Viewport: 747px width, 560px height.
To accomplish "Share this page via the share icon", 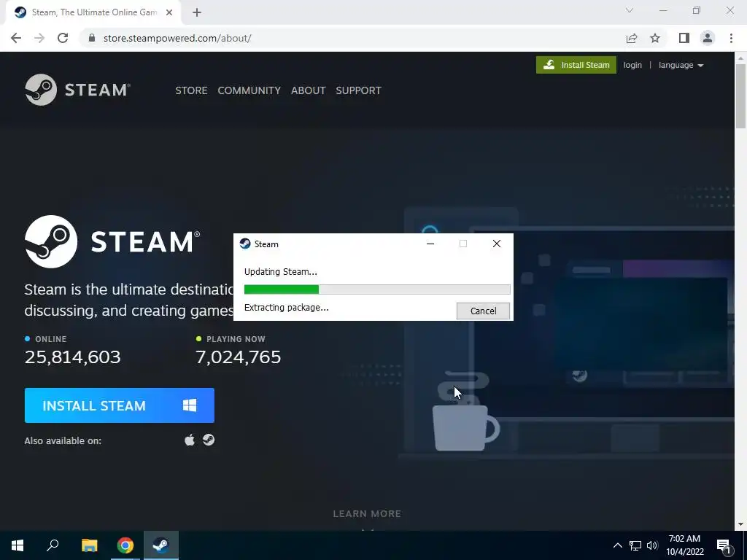I will click(x=632, y=38).
